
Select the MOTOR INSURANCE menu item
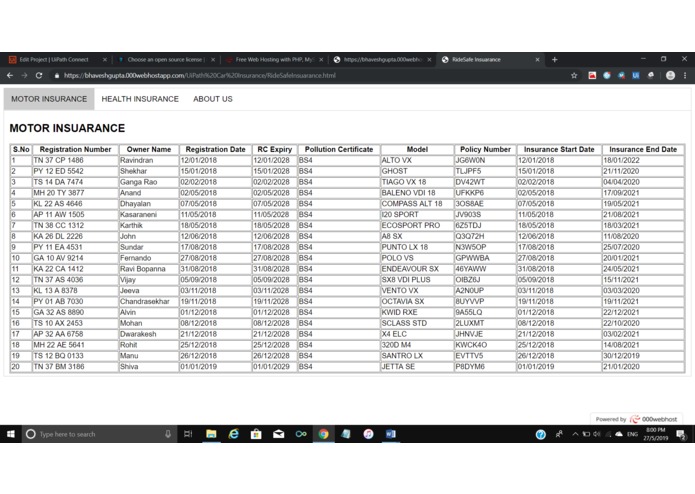(x=49, y=99)
